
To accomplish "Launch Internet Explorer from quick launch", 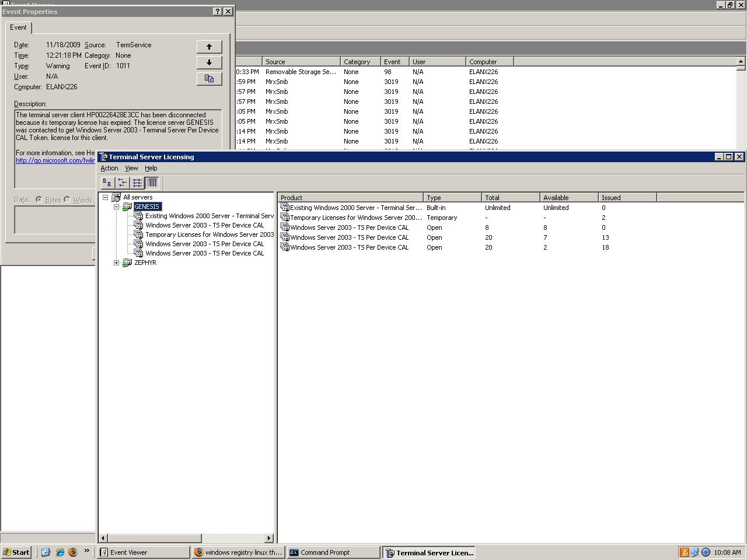I will (60, 552).
